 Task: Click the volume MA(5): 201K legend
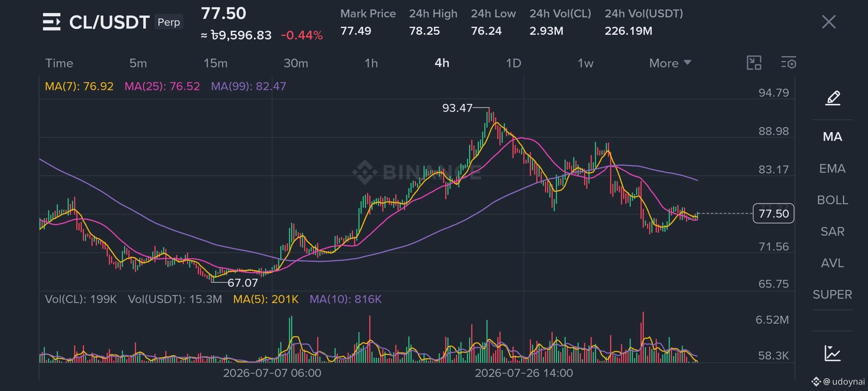click(x=266, y=299)
